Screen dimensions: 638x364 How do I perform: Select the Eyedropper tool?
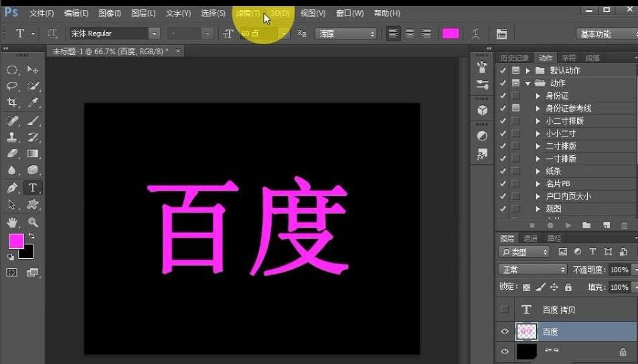pos(33,102)
